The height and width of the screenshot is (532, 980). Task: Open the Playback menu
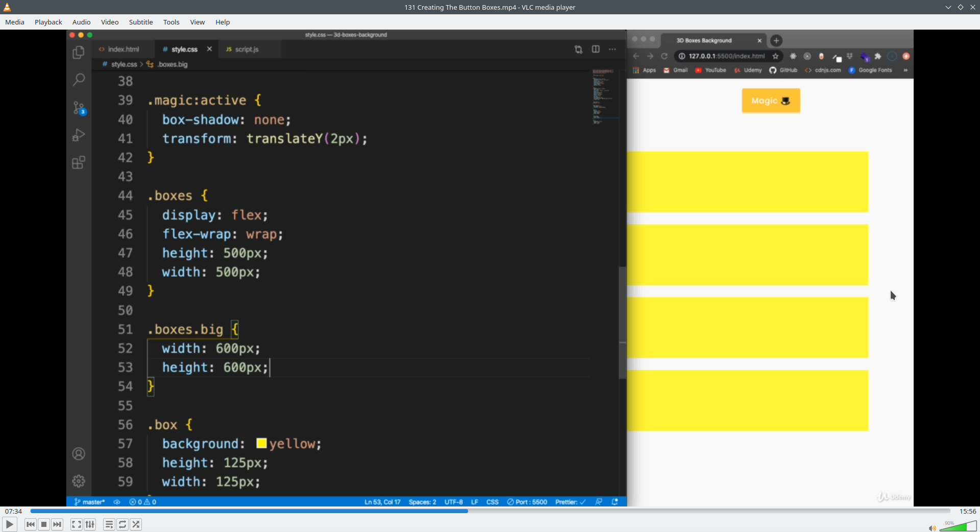point(48,22)
